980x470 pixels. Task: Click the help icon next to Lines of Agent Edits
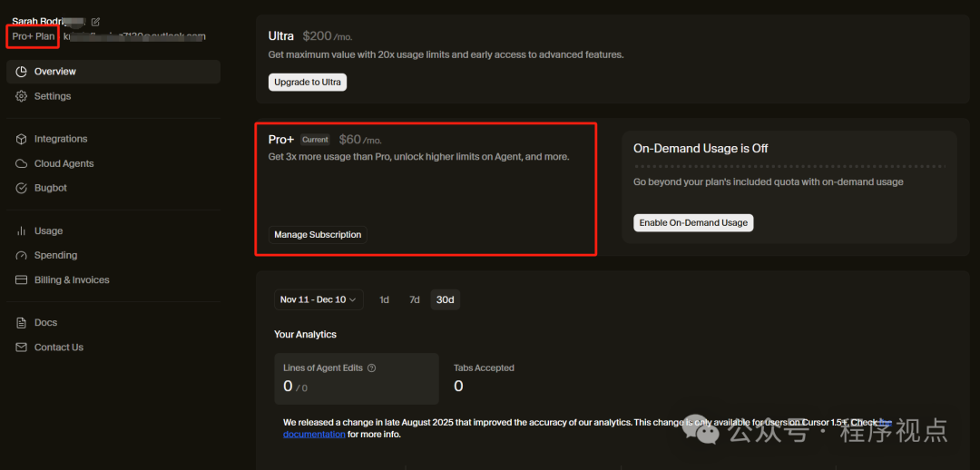click(x=372, y=368)
